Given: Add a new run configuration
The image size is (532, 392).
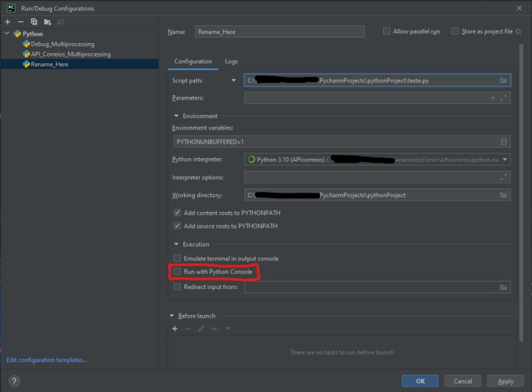Looking at the screenshot, I should [x=7, y=22].
